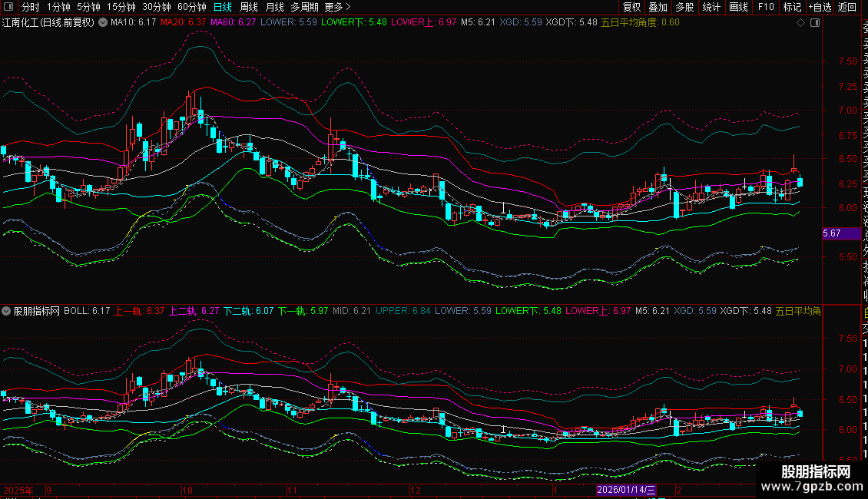Click month 11 on the date axis
The width and height of the screenshot is (868, 499).
point(293,490)
